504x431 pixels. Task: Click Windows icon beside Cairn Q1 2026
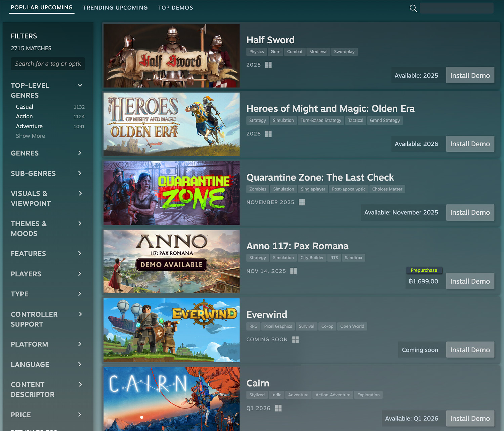[x=278, y=408]
